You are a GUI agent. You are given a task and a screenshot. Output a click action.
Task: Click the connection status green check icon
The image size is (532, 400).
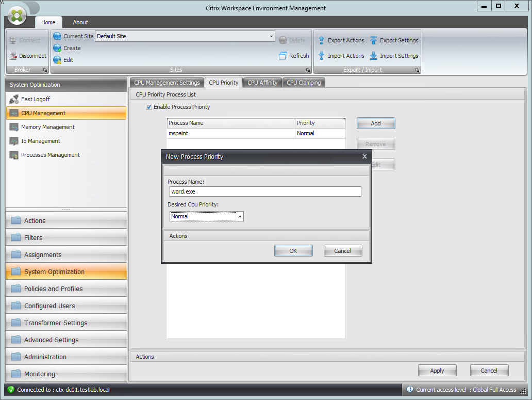pyautogui.click(x=11, y=390)
